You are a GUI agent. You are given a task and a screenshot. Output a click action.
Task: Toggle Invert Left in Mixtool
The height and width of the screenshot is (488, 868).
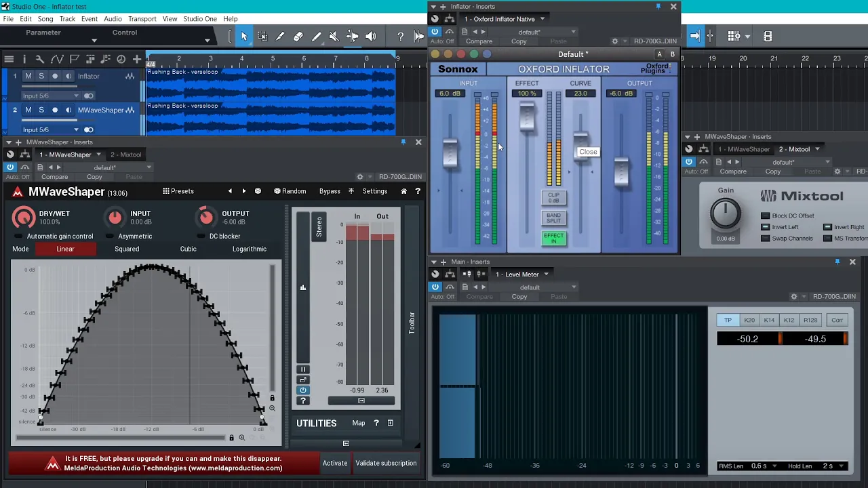(765, 227)
